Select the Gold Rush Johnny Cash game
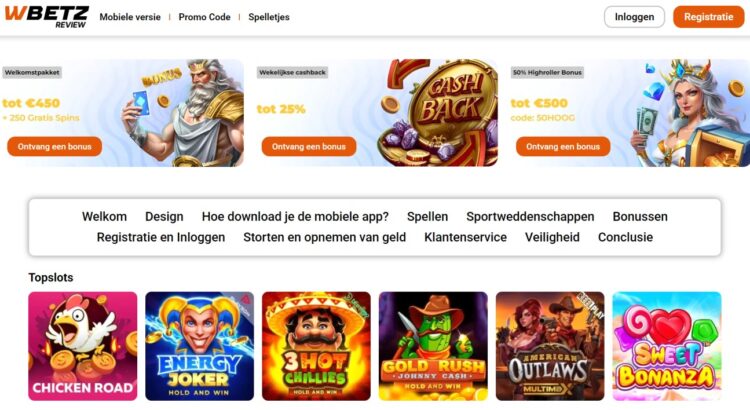Viewport: 750px width, 410px height. [433, 346]
